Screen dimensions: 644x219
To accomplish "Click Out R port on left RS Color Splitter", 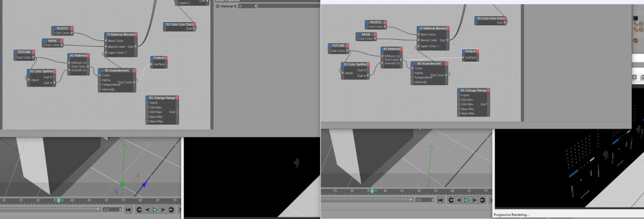I will click(54, 77).
